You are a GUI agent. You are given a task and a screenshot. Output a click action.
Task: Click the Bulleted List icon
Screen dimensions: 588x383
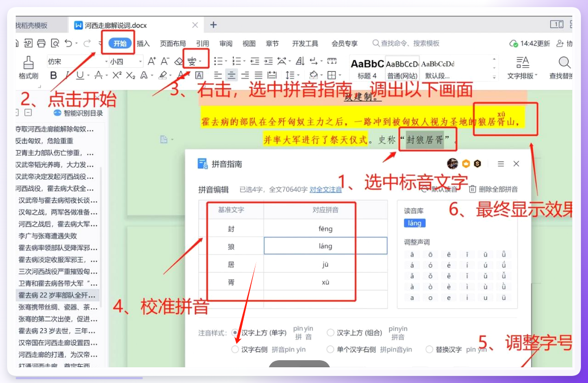(x=218, y=61)
